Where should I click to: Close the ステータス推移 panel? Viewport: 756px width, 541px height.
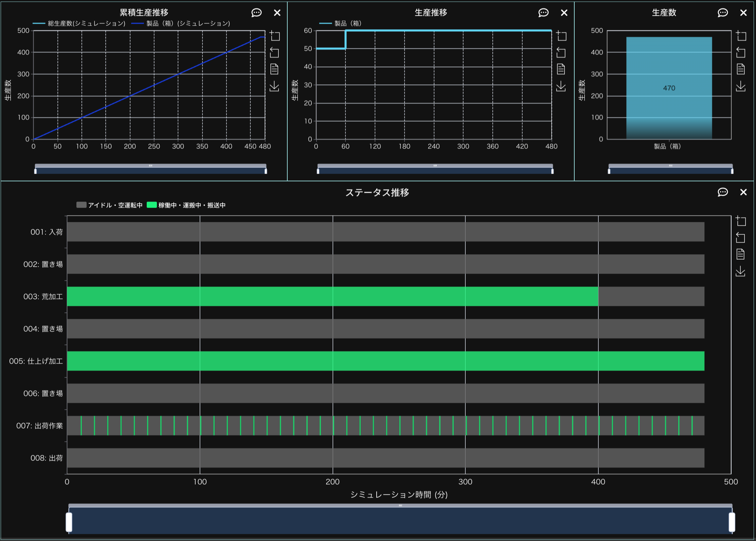[743, 192]
